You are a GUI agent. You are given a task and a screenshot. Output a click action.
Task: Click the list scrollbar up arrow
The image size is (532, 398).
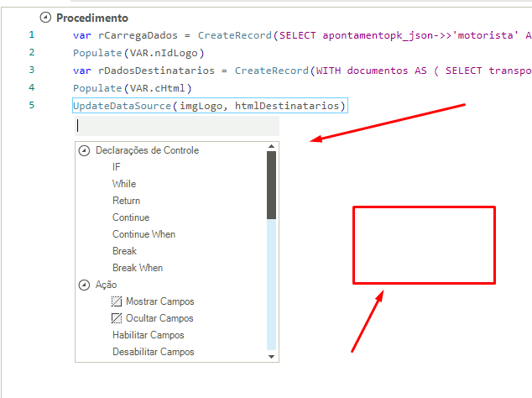[271, 146]
